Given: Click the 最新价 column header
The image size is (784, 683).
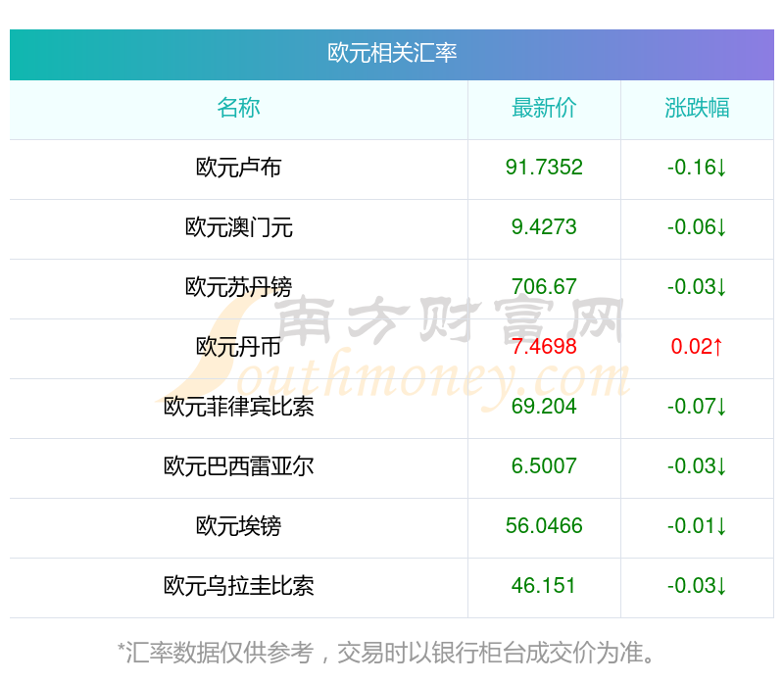Looking at the screenshot, I should coord(544,108).
